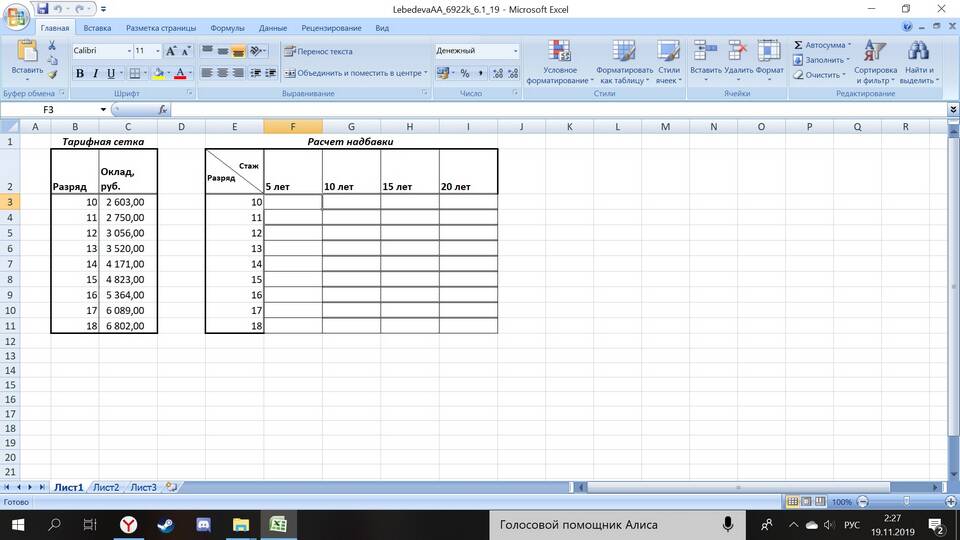Switch to Разметка страницы tab
960x540 pixels.
coord(161,28)
